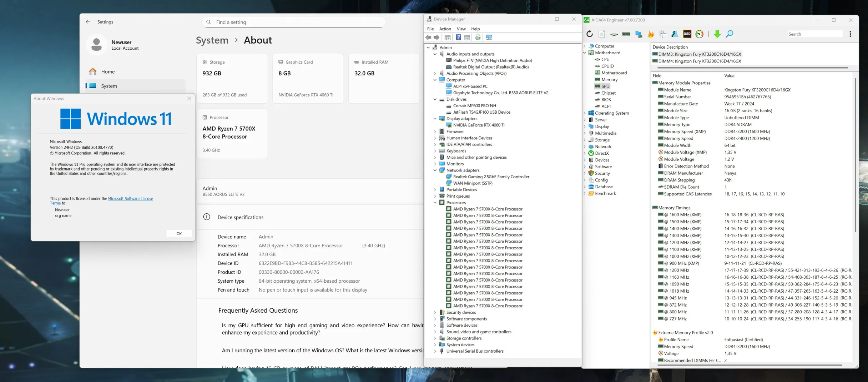Image resolution: width=868 pixels, height=382 pixels.
Task: Expand the Firmware node in Device Manager
Action: point(435,132)
